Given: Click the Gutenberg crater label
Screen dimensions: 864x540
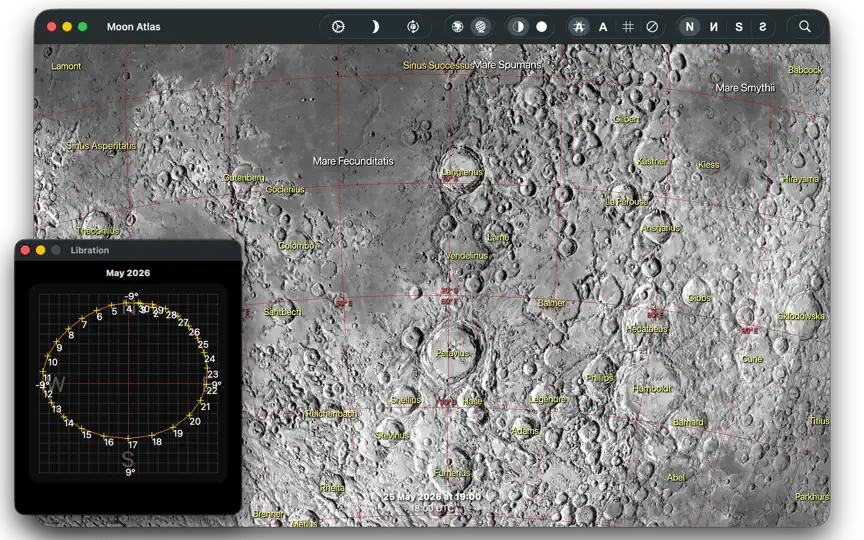Looking at the screenshot, I should click(244, 177).
